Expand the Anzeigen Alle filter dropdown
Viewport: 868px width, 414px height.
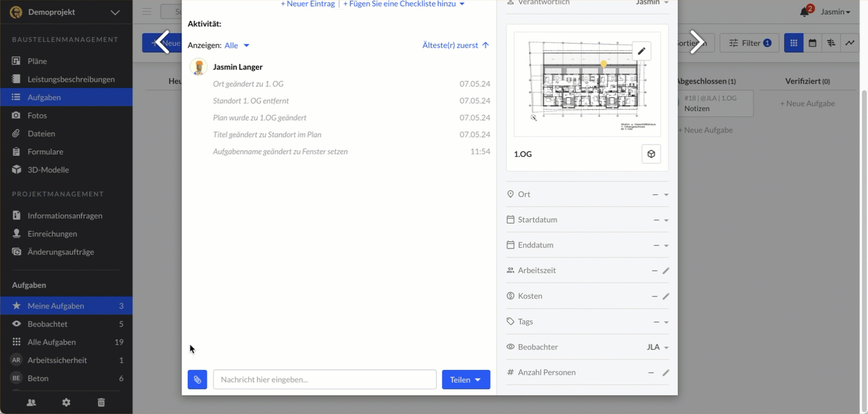pyautogui.click(x=237, y=45)
